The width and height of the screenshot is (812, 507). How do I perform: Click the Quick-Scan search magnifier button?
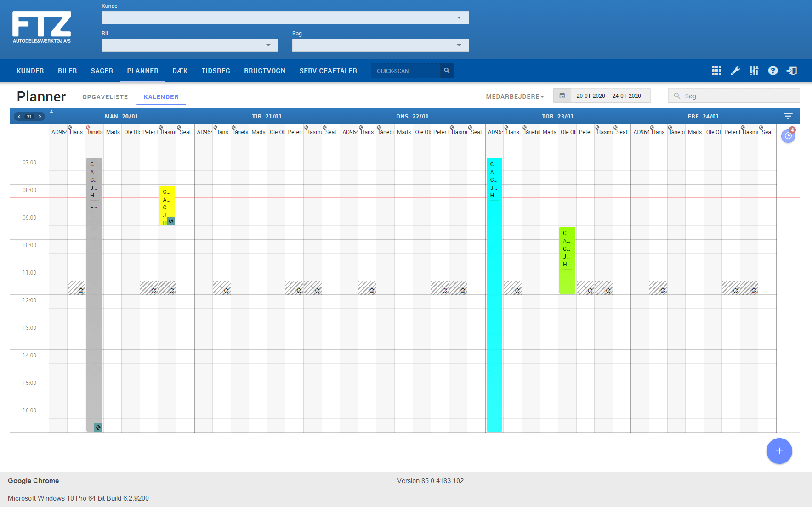pos(447,71)
